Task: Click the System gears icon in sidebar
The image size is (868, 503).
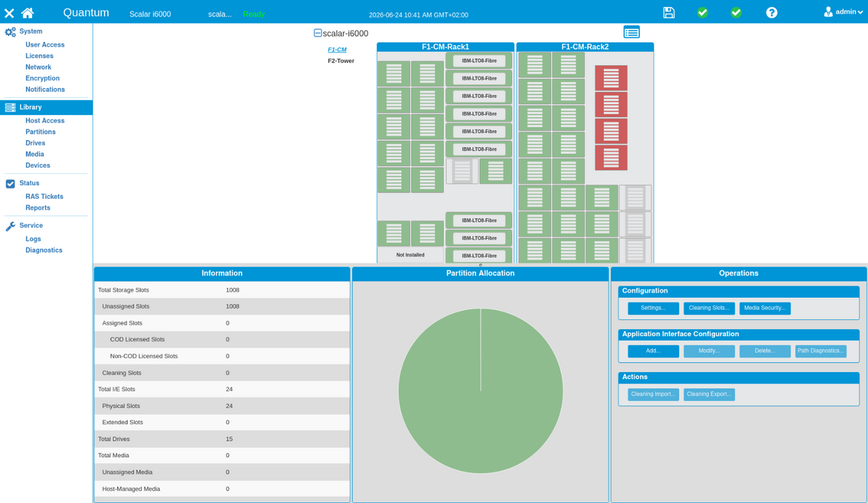Action: coord(10,32)
